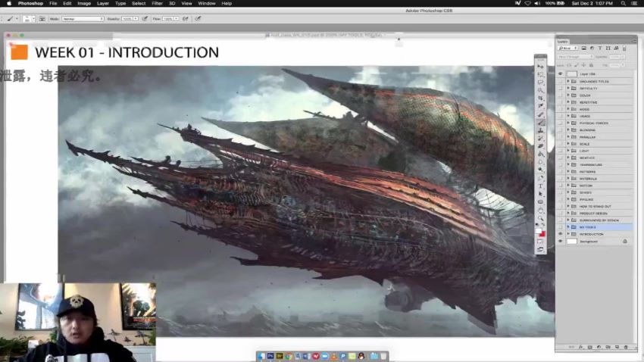Select the Brush tool in toolbox
The image size is (644, 362).
[540, 123]
